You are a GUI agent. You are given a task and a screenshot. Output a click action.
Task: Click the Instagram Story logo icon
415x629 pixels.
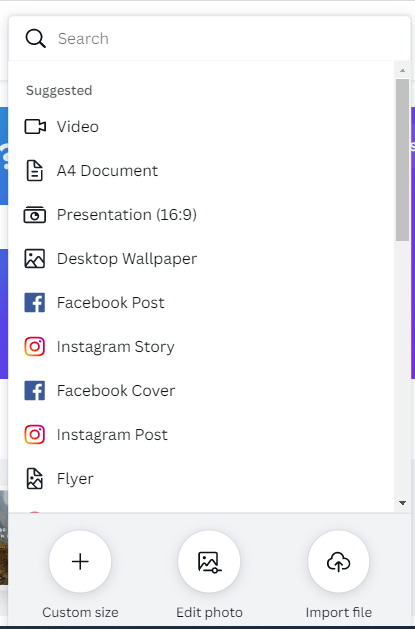pos(35,347)
